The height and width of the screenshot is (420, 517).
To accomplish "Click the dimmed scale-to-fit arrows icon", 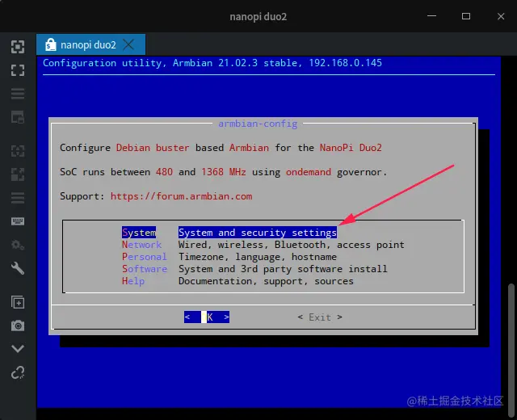I will 18,151.
